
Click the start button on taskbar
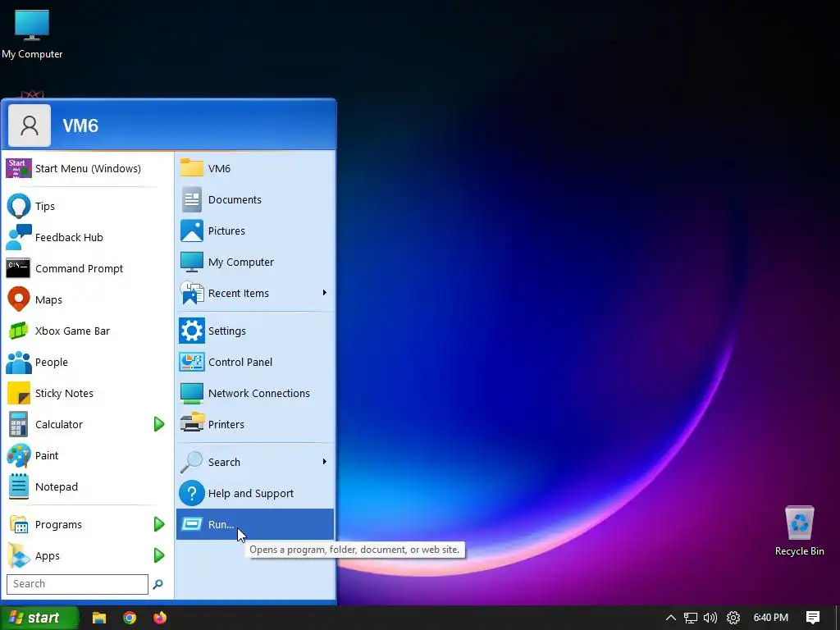click(x=39, y=618)
